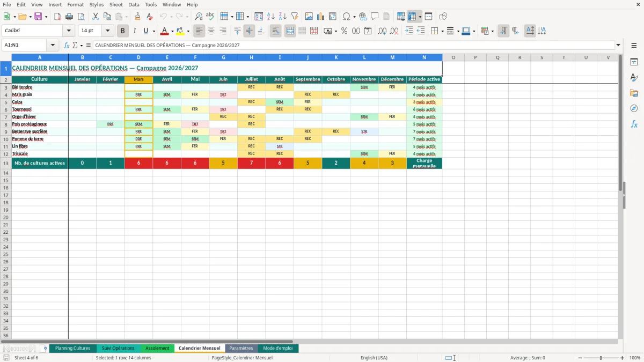Open the sidebar Navigator compass icon
The width and height of the screenshot is (644, 362).
pos(634,108)
